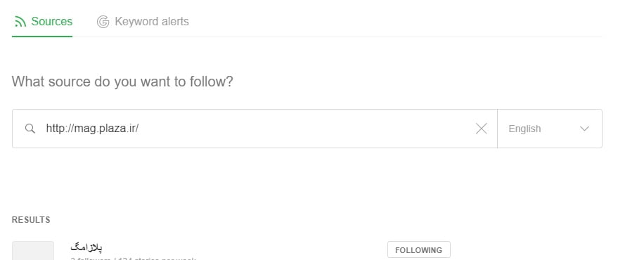Open the grey result thumbnail placeholder
The height and width of the screenshot is (260, 644).
pyautogui.click(x=33, y=251)
